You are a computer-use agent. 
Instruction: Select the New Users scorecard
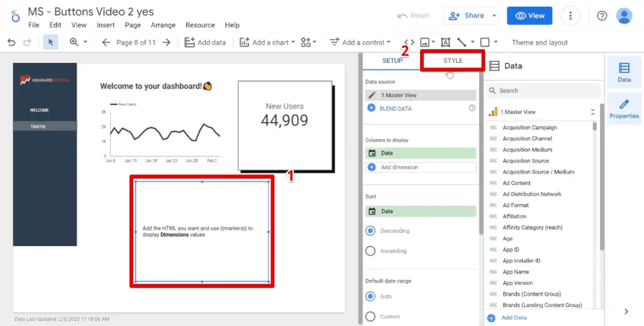pos(285,125)
